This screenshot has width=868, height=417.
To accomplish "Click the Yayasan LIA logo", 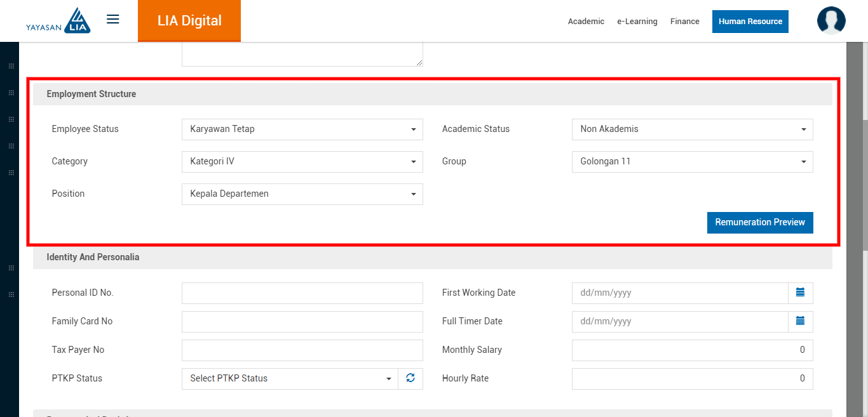I will pyautogui.click(x=58, y=21).
